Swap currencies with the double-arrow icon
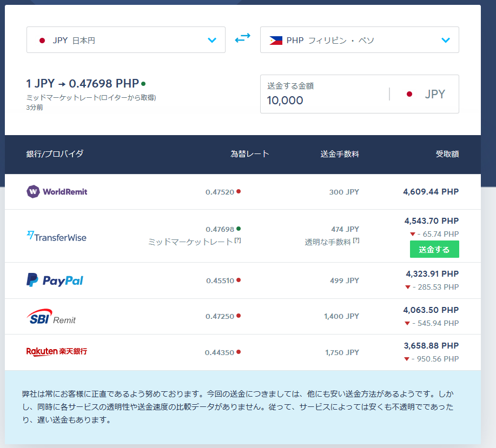This screenshot has width=496, height=448. [x=243, y=38]
